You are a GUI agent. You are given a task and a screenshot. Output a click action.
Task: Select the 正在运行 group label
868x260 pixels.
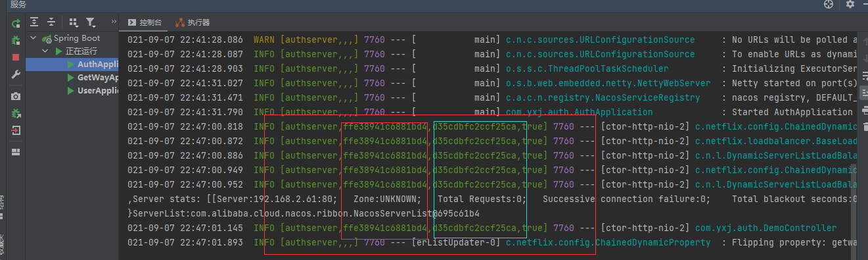point(81,51)
